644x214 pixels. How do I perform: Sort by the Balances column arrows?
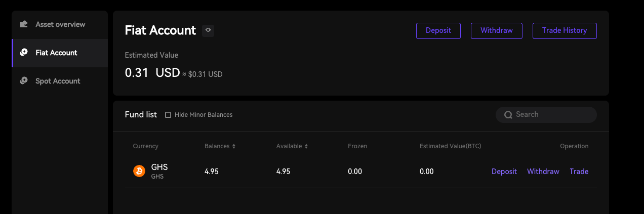pyautogui.click(x=234, y=146)
